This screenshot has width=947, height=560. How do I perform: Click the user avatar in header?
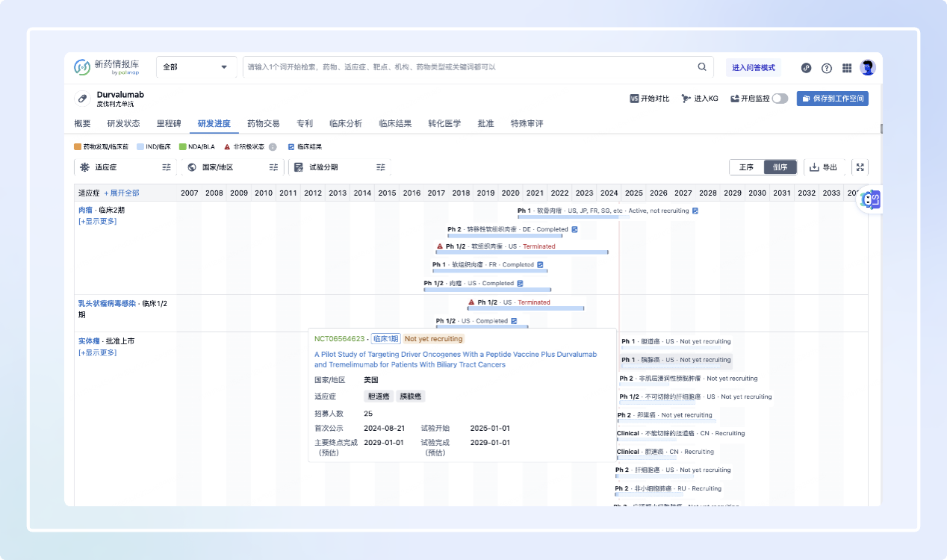pyautogui.click(x=867, y=68)
